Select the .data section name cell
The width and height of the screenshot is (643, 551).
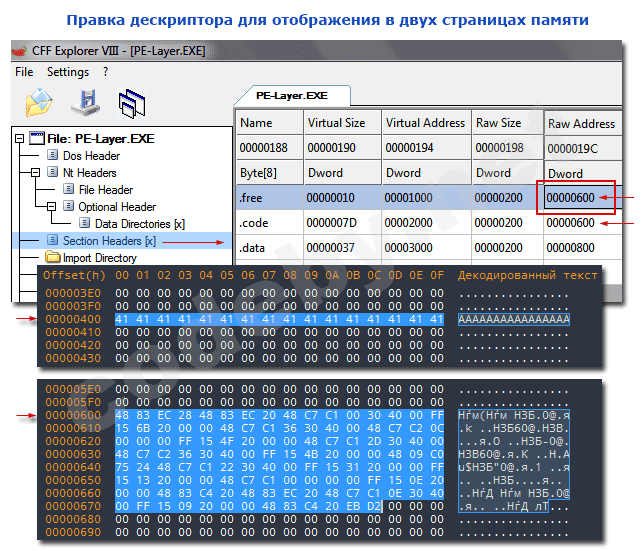point(269,248)
